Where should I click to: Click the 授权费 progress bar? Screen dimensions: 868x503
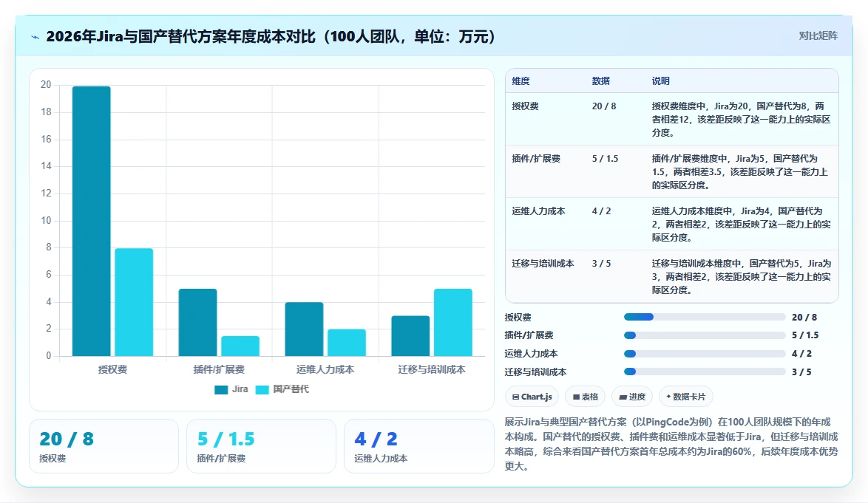(x=705, y=318)
